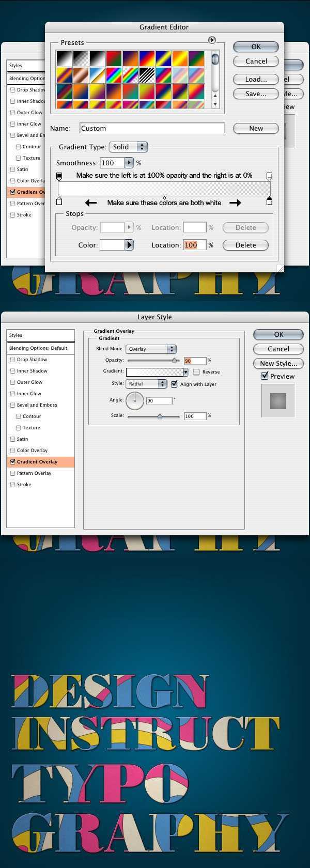Image resolution: width=310 pixels, height=868 pixels.
Task: Open the Blend Mode dropdown set to Overlay
Action: 151,349
